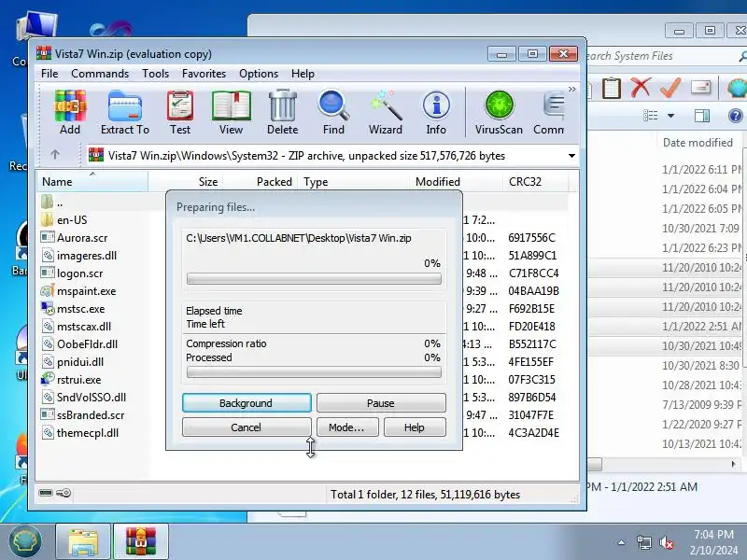Open Windows Explorer from the taskbar
Viewport: 747px width, 560px height.
[83, 542]
